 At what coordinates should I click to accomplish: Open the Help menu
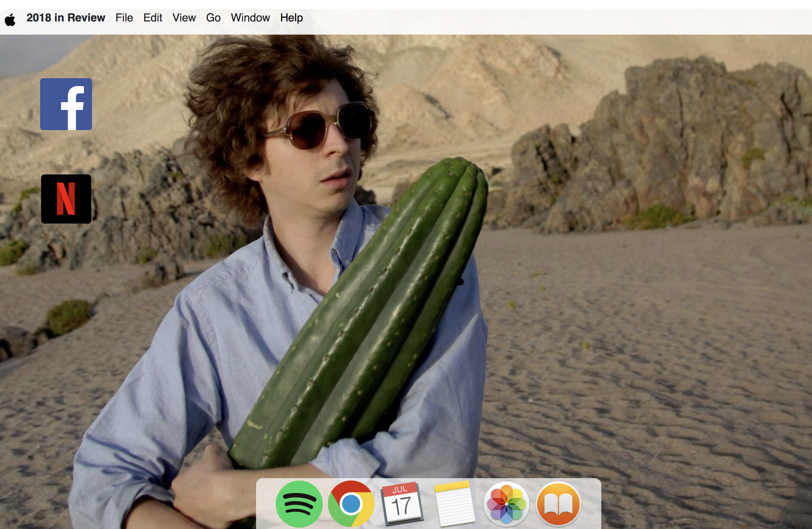(291, 18)
